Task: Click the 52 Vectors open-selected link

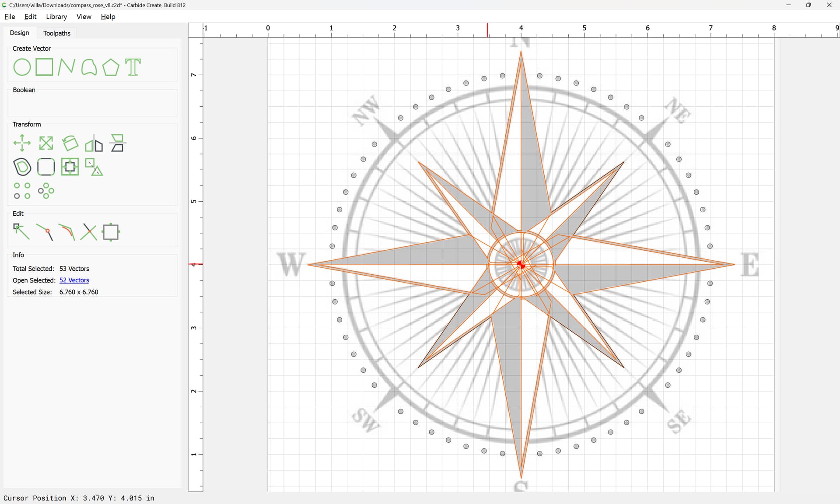Action: coord(74,280)
